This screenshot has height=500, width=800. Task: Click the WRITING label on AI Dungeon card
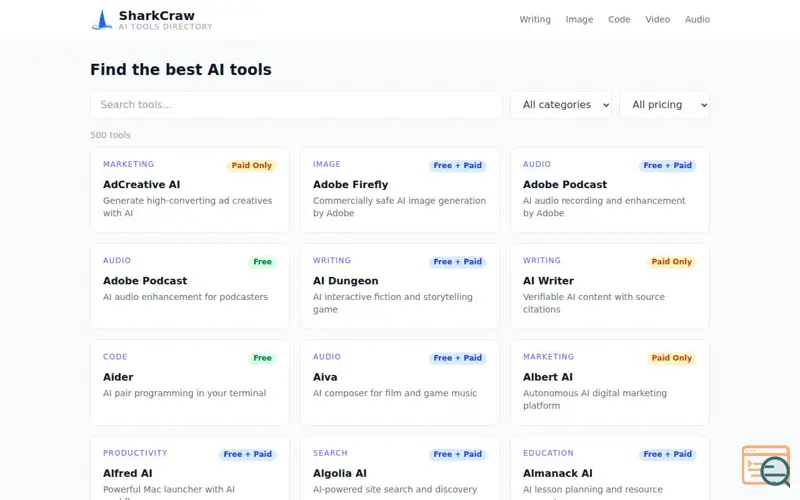click(x=332, y=260)
